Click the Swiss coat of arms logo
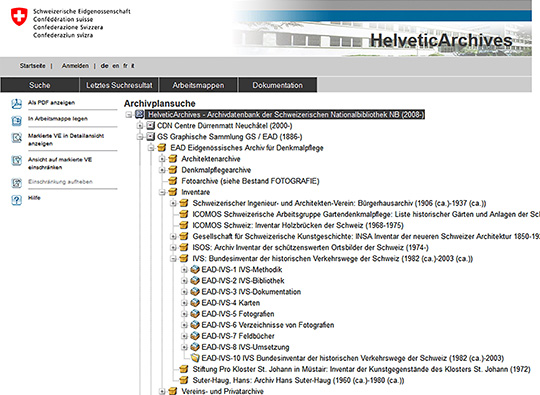Viewport: 540px width, 395px height. click(x=19, y=17)
